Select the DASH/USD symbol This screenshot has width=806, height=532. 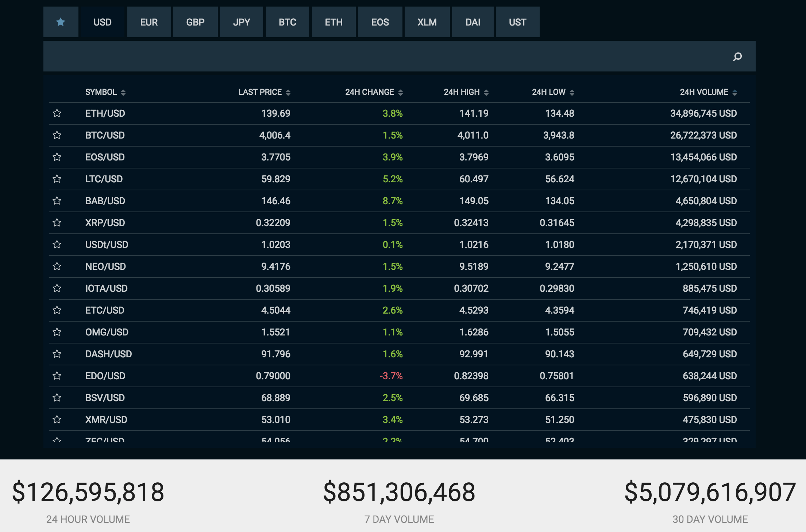(x=108, y=354)
